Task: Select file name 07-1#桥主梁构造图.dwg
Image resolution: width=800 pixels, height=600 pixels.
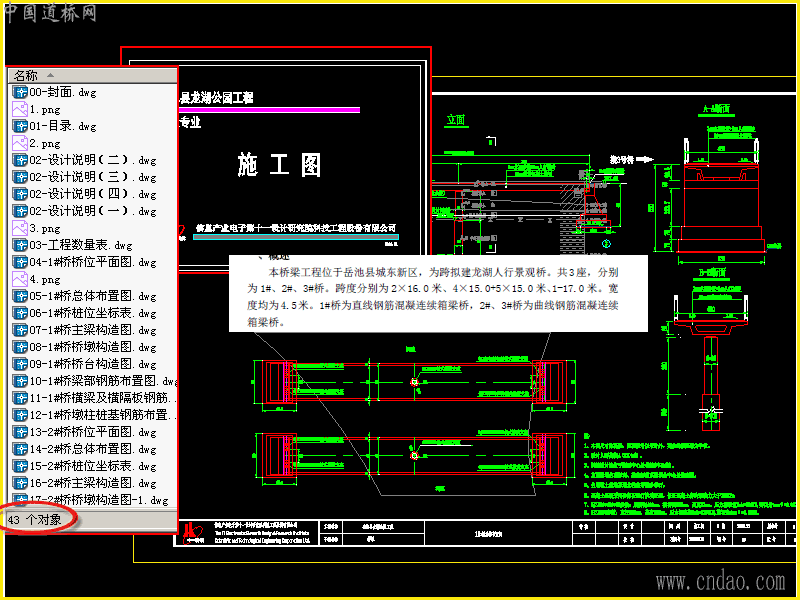Action: (93, 330)
